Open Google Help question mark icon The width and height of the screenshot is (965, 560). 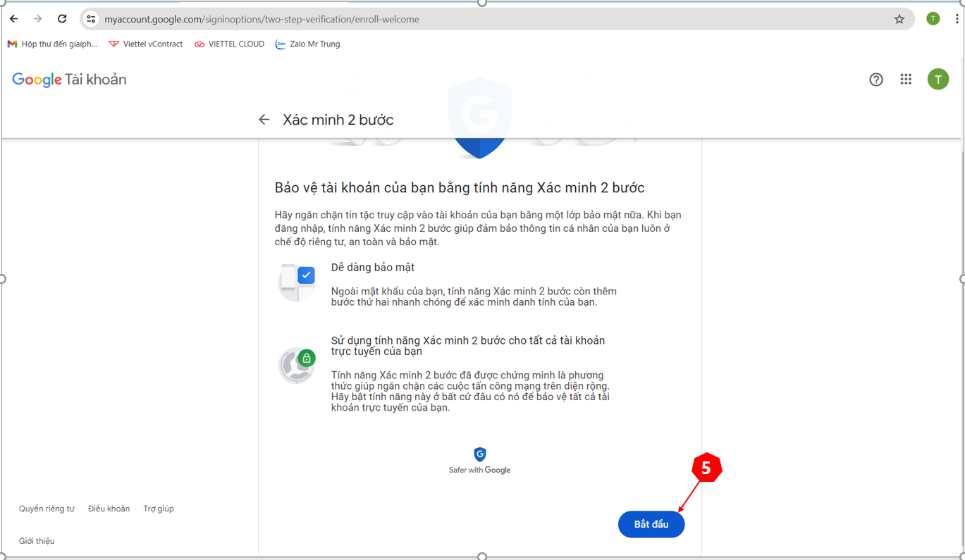point(876,80)
